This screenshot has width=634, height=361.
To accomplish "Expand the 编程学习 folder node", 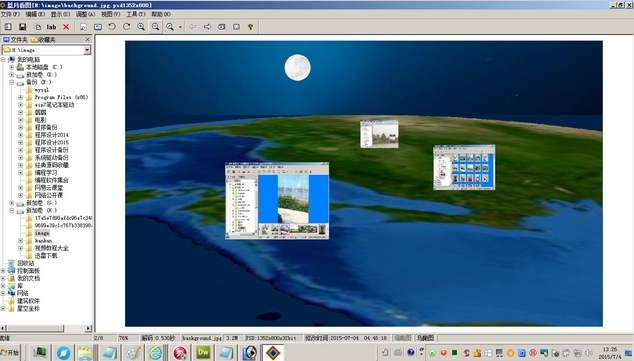I will 21,173.
